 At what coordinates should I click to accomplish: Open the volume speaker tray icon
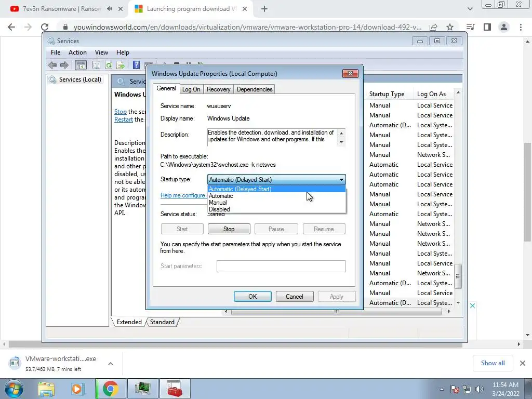coord(480,389)
